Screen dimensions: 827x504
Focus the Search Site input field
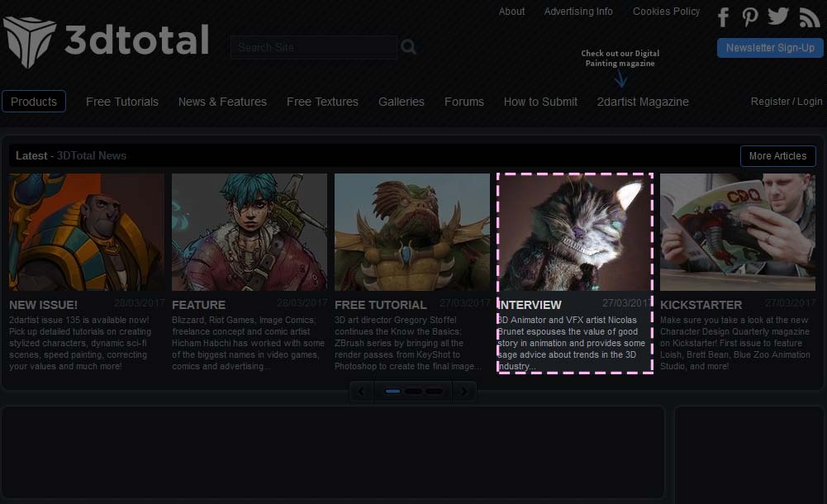tap(314, 47)
